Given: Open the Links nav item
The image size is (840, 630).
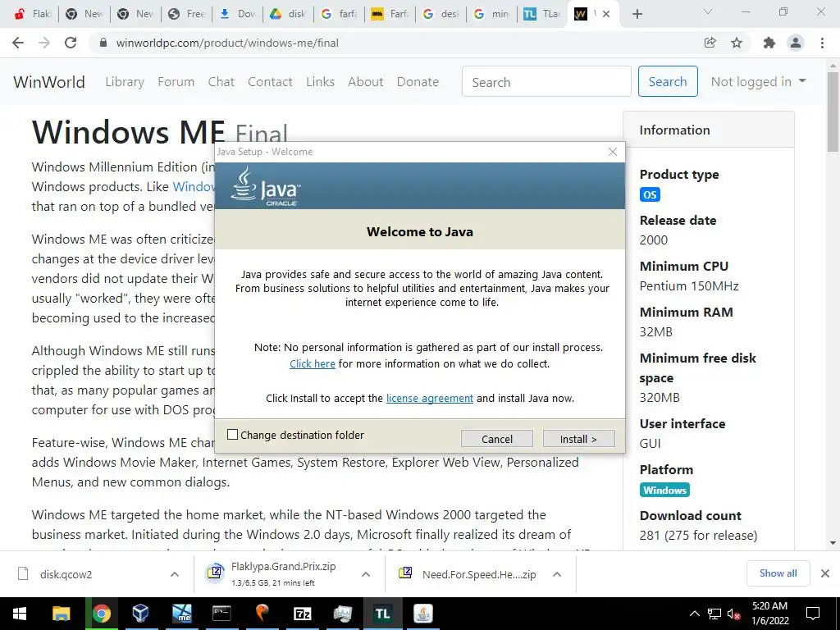Looking at the screenshot, I should [x=321, y=82].
